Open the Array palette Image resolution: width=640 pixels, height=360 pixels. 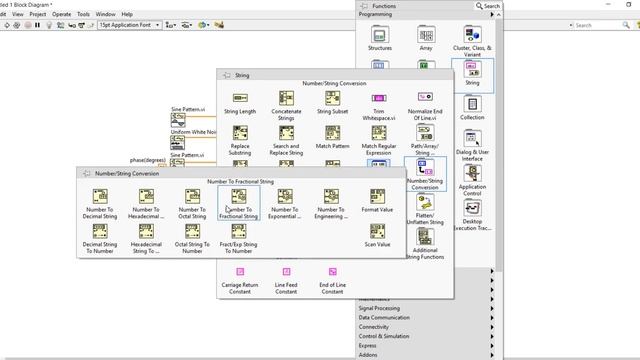(426, 38)
